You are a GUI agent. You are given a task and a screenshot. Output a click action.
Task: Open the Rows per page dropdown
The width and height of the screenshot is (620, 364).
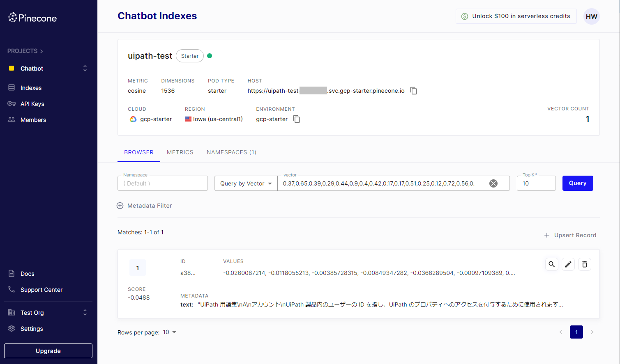pos(170,332)
